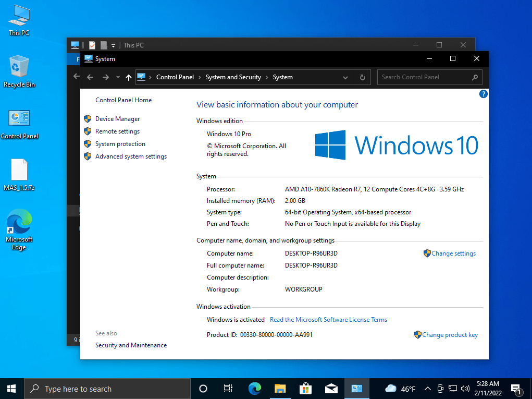Go up one level with Up arrow
532x399 pixels.
pos(129,77)
